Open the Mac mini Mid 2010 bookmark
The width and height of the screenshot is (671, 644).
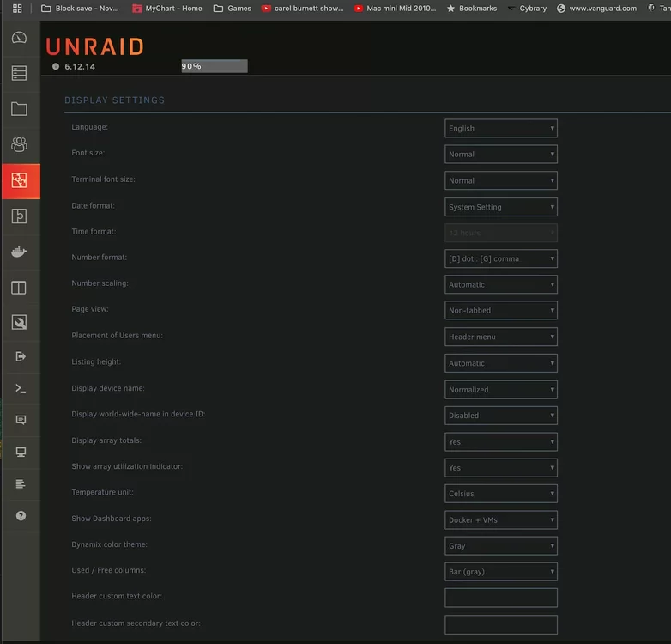(x=395, y=8)
